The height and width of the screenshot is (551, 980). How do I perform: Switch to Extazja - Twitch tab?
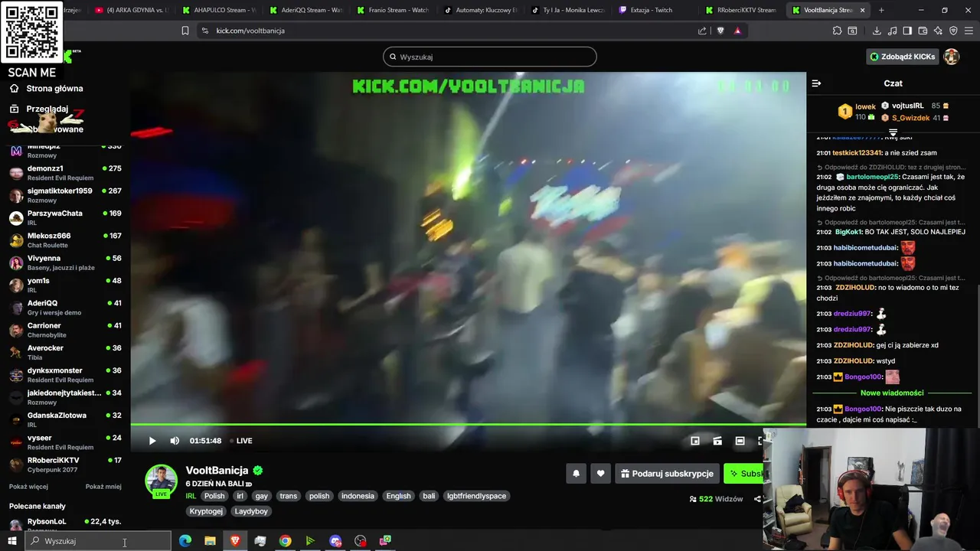click(x=655, y=10)
